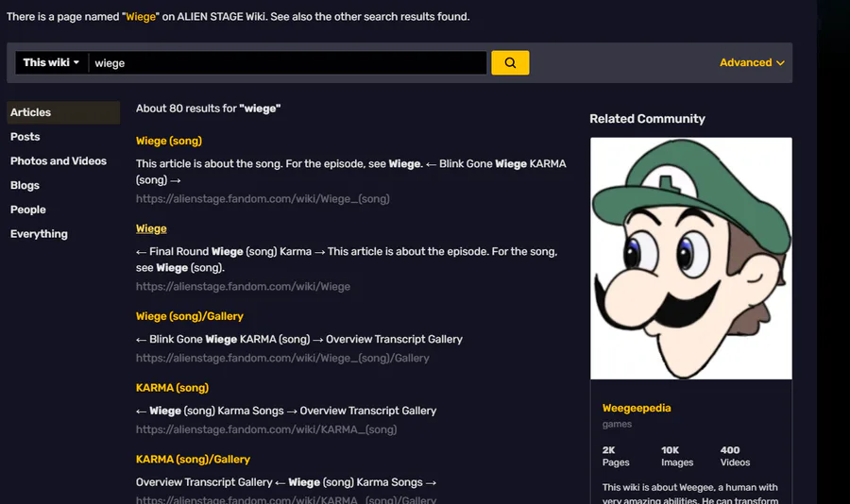Click the 'Wiege' link in the top notice
Image resolution: width=850 pixels, height=504 pixels.
pyautogui.click(x=141, y=17)
